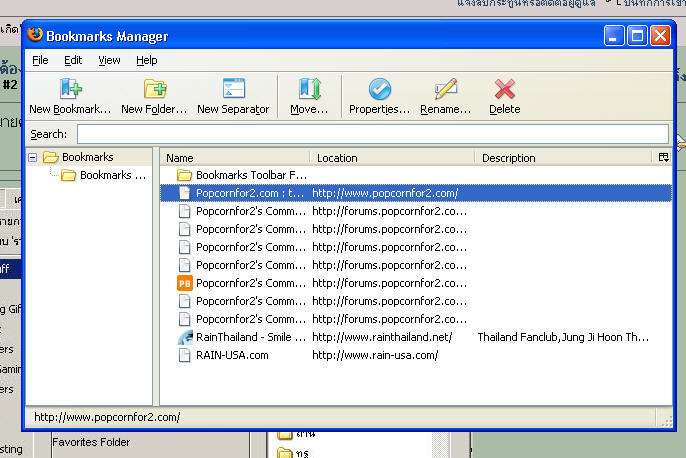Click Favorites Folder in background window

pyautogui.click(x=91, y=442)
